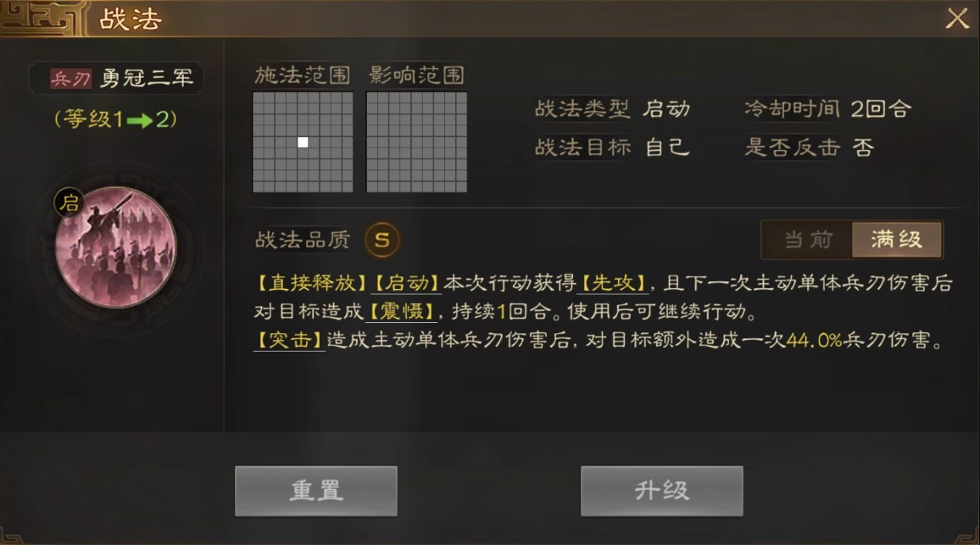980x545 pixels.
Task: Click the green level-up arrow
Action: click(139, 120)
